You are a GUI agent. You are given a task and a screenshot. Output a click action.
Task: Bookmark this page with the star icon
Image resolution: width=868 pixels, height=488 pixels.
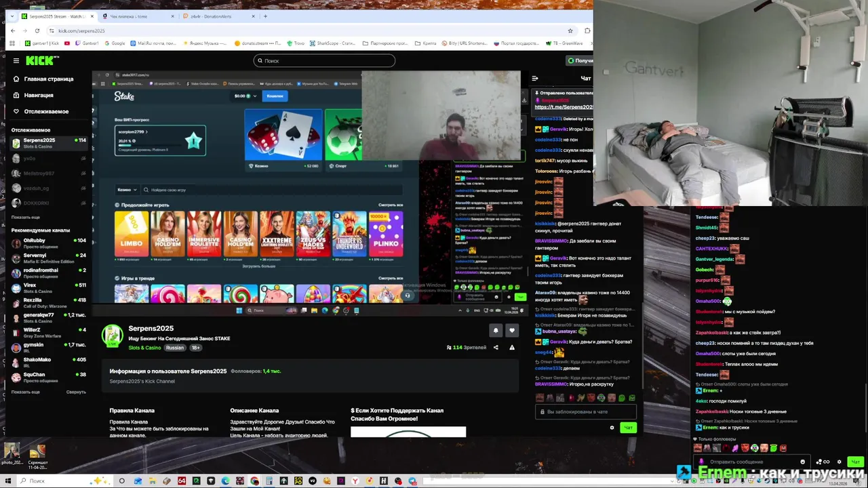570,30
